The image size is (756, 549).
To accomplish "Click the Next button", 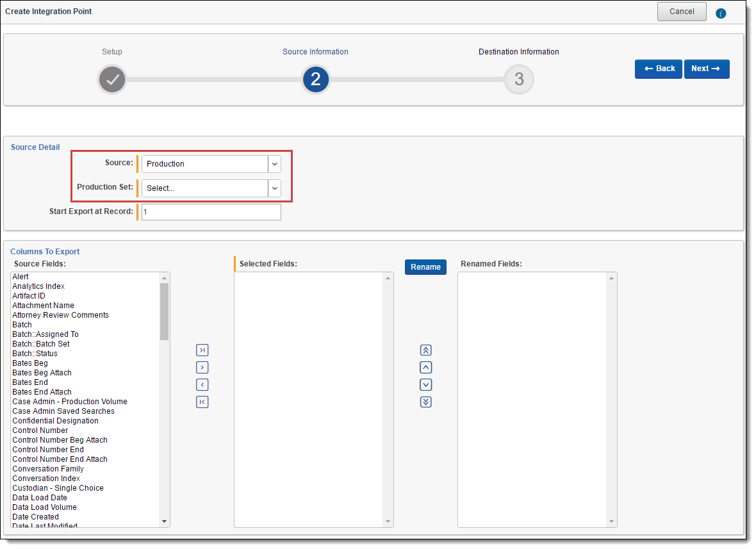I will 707,69.
